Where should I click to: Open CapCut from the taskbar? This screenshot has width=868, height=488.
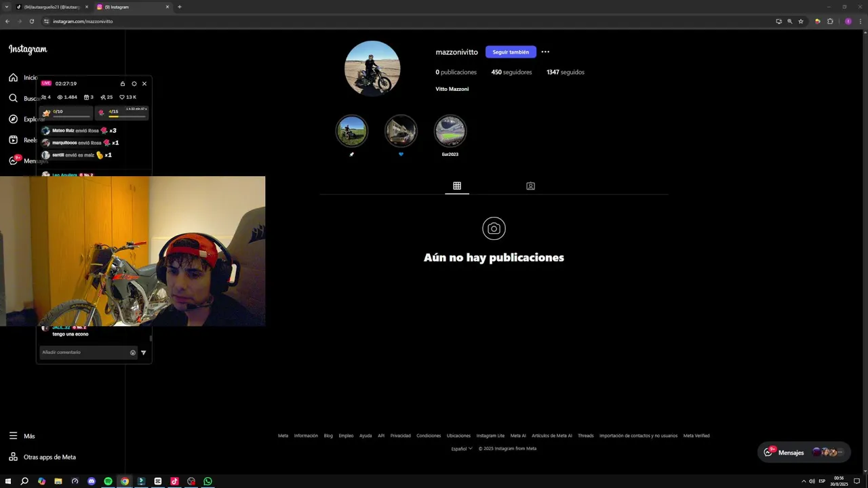[158, 481]
